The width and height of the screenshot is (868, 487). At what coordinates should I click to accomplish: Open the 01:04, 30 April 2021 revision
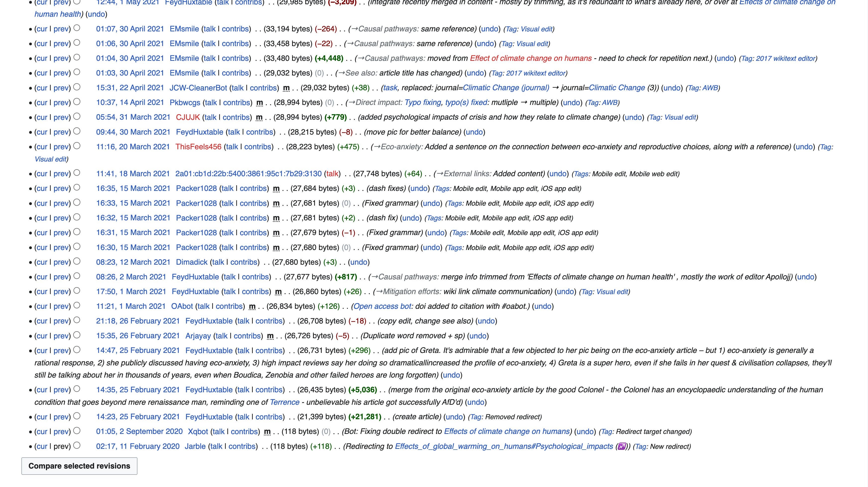[130, 58]
